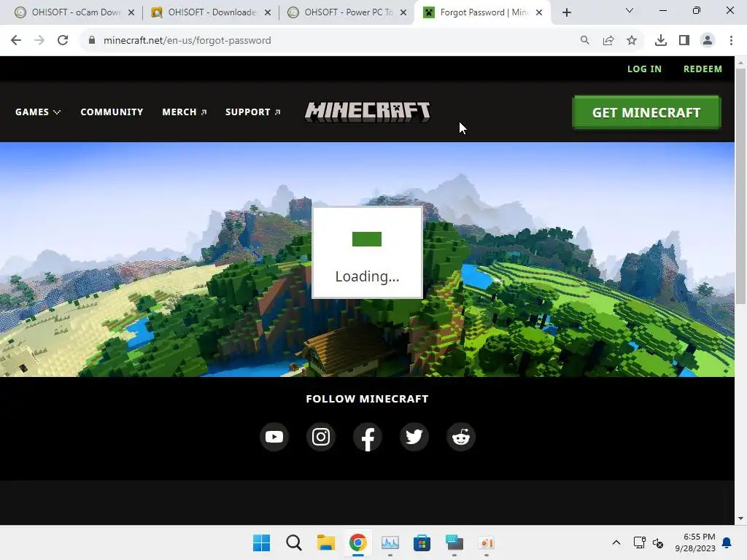Open Minecraft Instagram icon
This screenshot has height=560, width=747.
[x=321, y=437]
